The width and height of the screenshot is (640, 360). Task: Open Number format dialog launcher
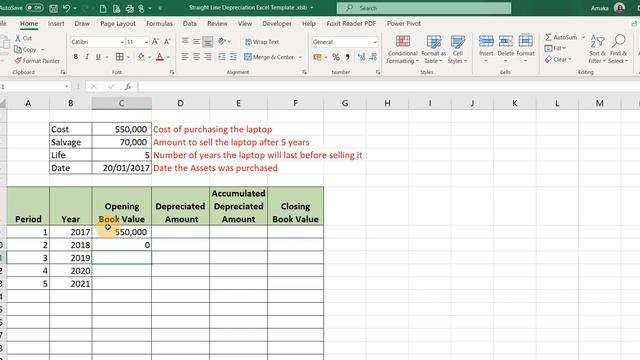pyautogui.click(x=378, y=72)
